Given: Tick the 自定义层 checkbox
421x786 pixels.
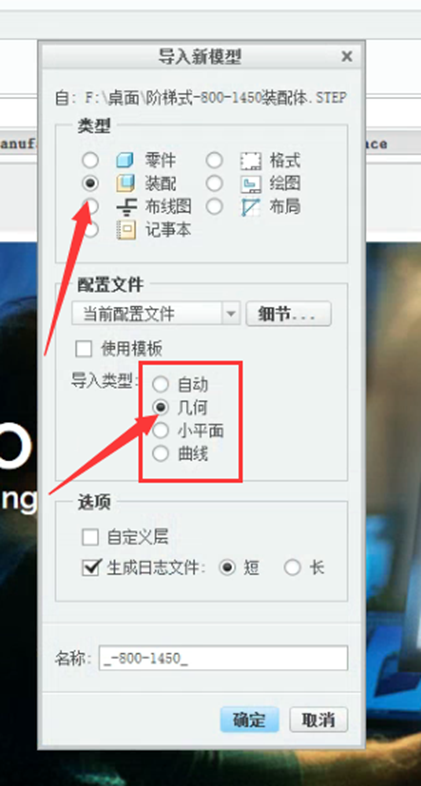Looking at the screenshot, I should point(90,538).
